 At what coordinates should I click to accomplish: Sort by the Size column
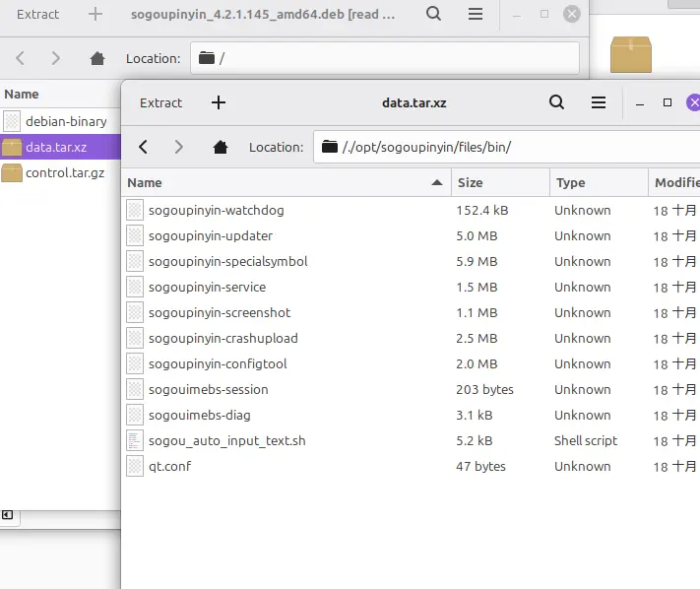point(500,182)
